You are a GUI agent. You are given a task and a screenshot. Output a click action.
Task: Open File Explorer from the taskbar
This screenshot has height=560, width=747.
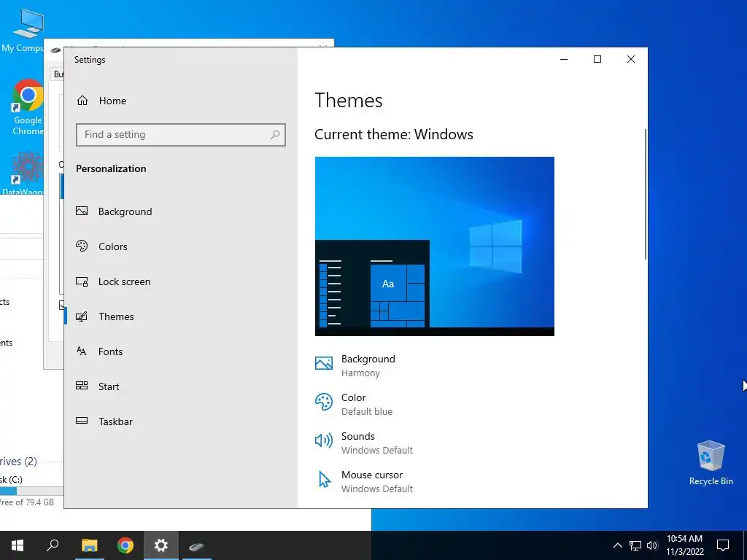[x=89, y=545]
